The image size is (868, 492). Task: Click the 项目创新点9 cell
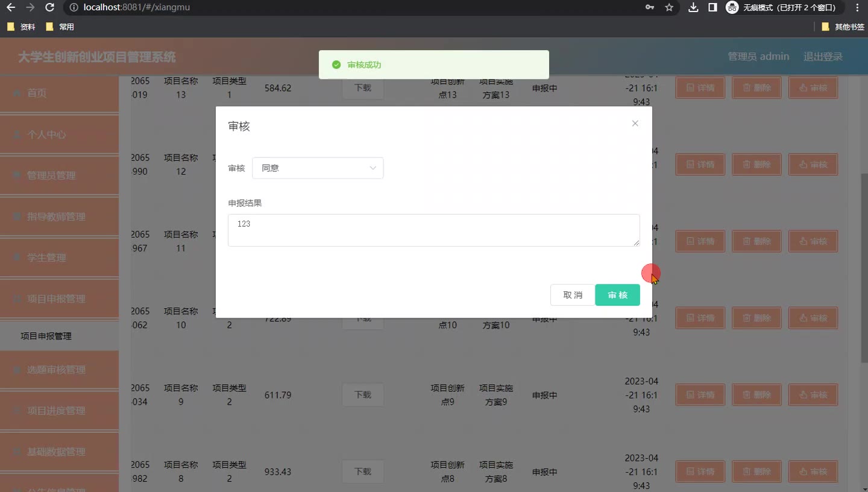click(447, 395)
